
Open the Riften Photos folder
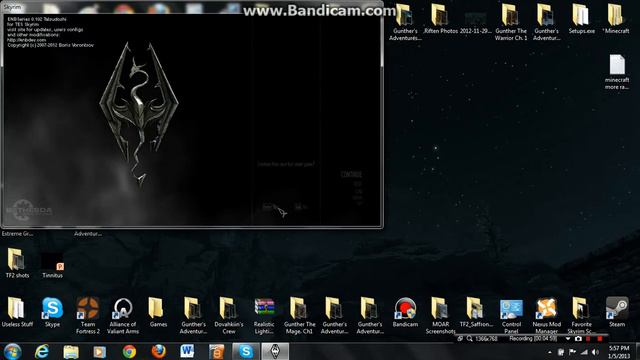440,19
